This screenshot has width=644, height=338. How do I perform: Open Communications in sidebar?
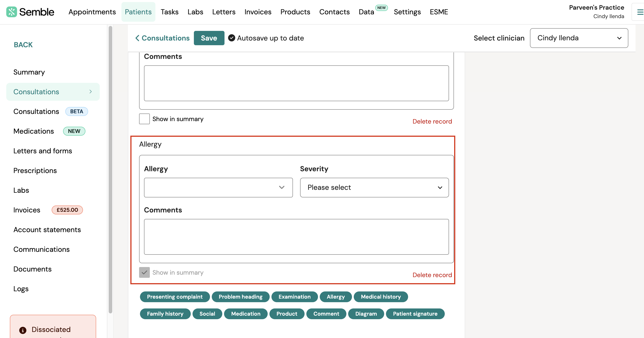[x=42, y=249]
